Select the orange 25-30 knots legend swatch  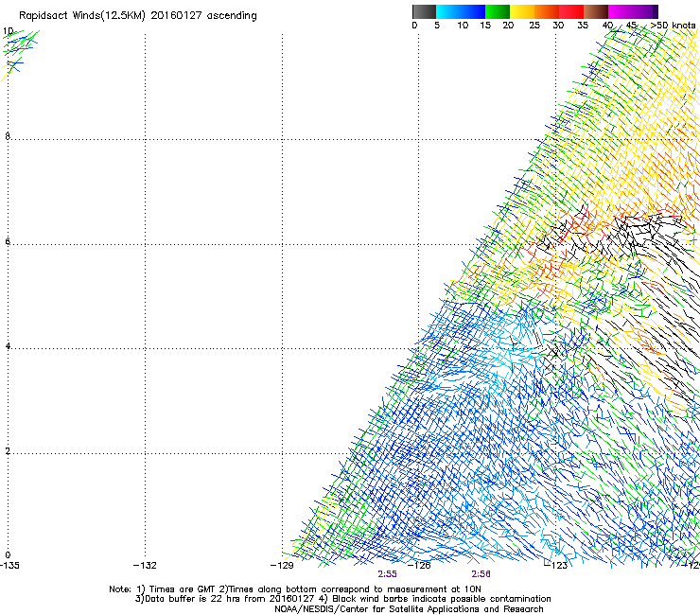(547, 11)
